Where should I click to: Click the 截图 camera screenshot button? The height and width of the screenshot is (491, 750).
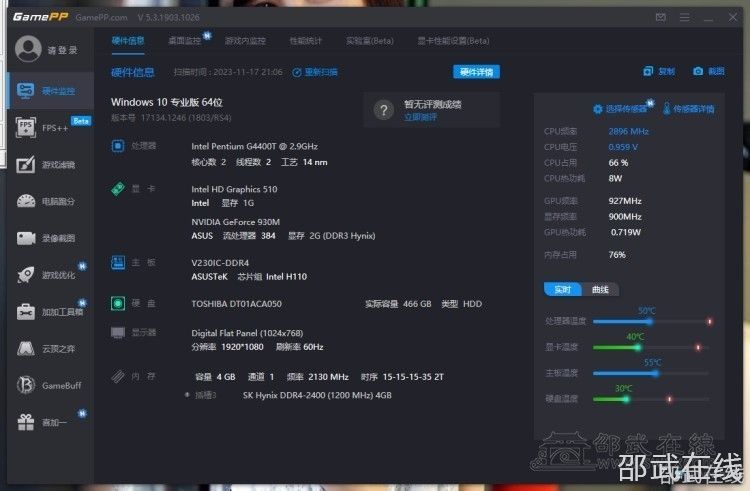pos(709,71)
